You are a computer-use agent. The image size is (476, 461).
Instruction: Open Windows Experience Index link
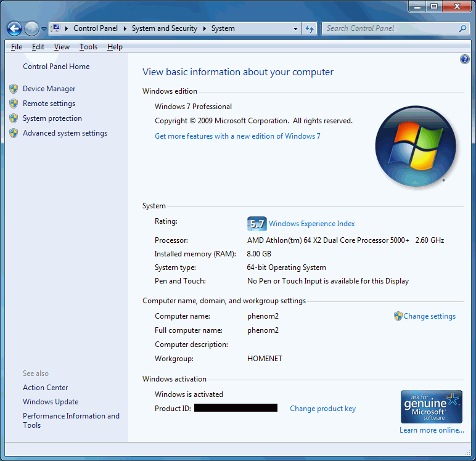click(312, 224)
